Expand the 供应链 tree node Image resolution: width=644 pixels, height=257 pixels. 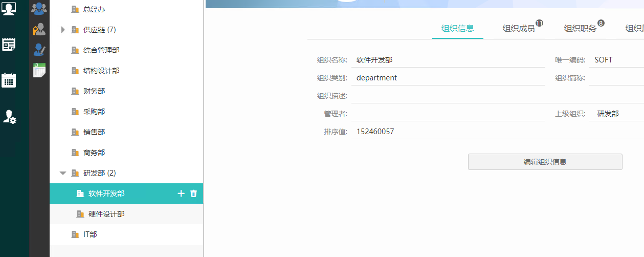coord(63,30)
